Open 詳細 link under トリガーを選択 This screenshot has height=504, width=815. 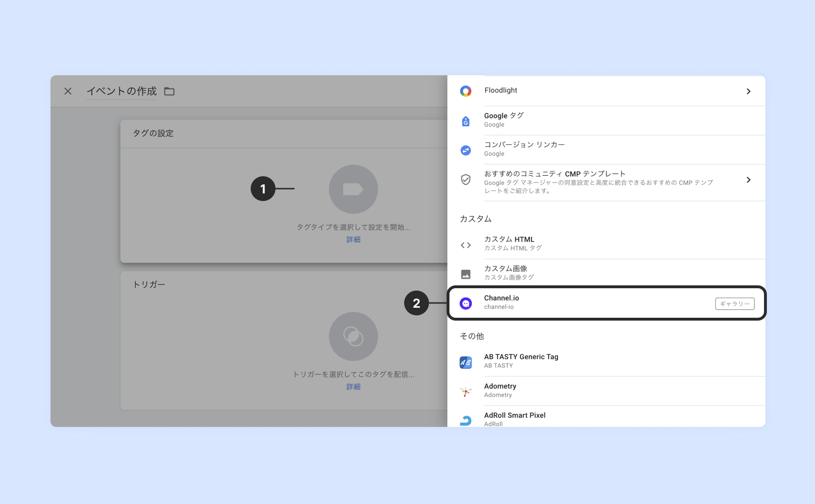(353, 387)
